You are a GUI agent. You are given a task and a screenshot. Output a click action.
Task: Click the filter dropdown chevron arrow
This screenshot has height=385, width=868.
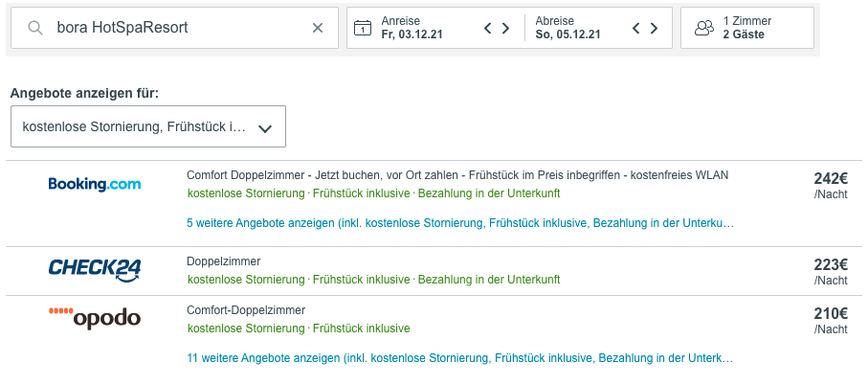pyautogui.click(x=265, y=128)
